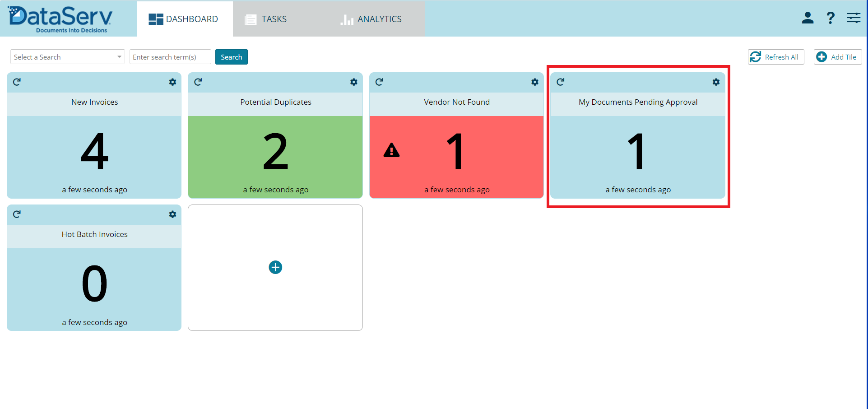Image resolution: width=868 pixels, height=409 pixels.
Task: Open Potential Duplicates tile settings gear
Action: tap(353, 82)
